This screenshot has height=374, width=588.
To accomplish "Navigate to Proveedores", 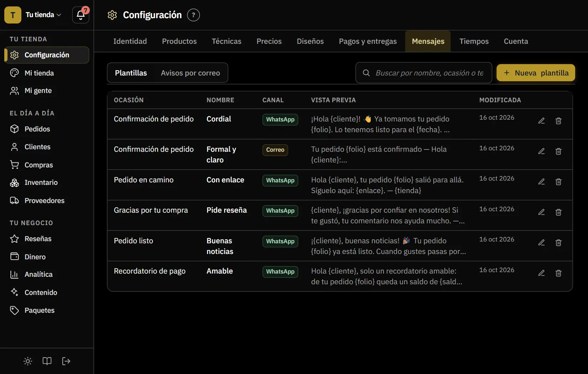I will (x=47, y=201).
